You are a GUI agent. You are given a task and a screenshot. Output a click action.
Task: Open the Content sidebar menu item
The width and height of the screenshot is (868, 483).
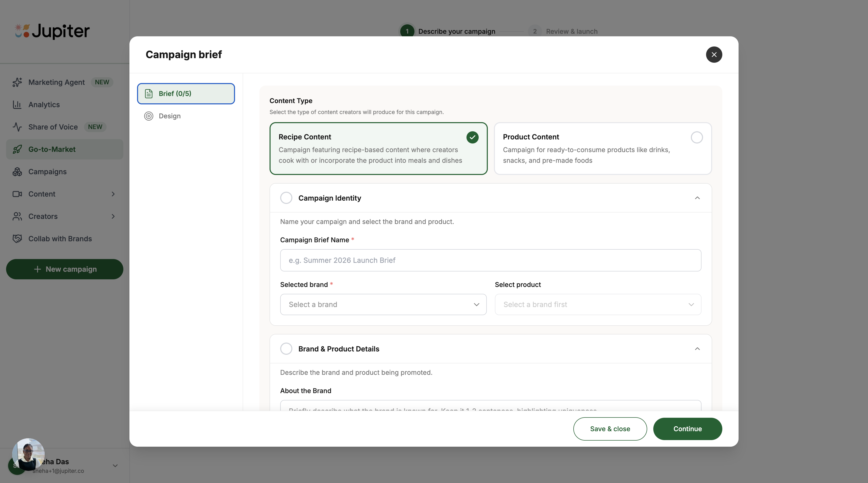(42, 194)
